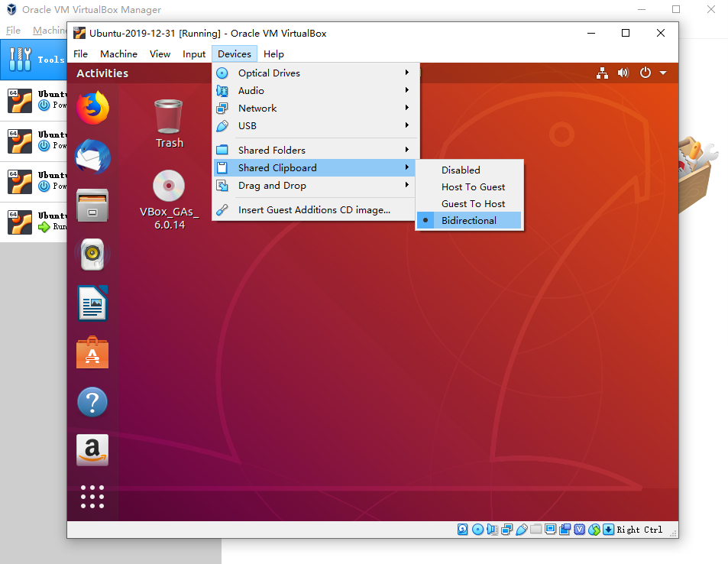Select Disabled clipboard mode
The image size is (728, 564).
(x=469, y=170)
